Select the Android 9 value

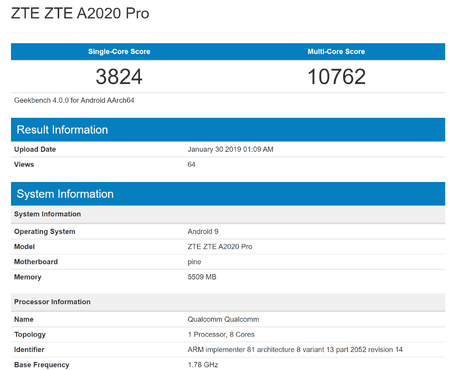tap(203, 232)
